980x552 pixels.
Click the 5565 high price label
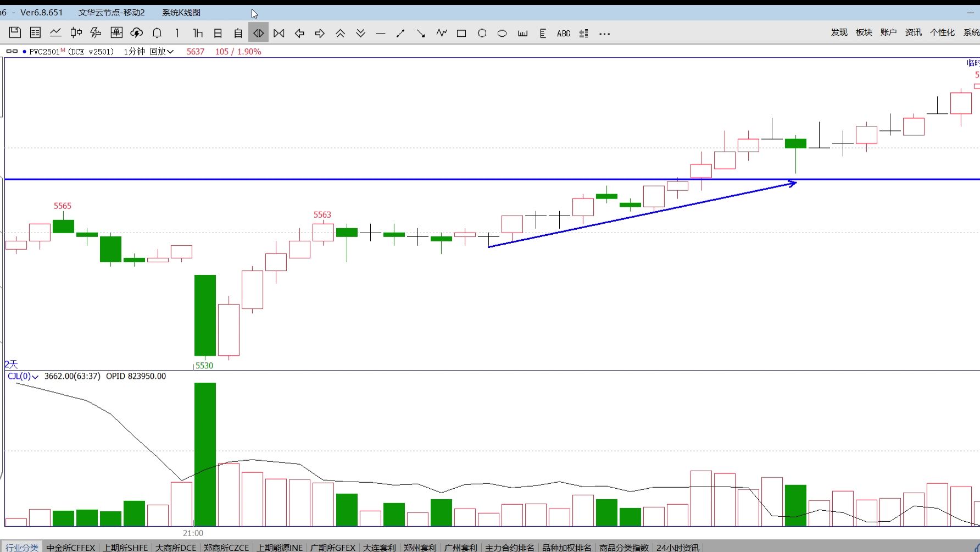pyautogui.click(x=63, y=206)
